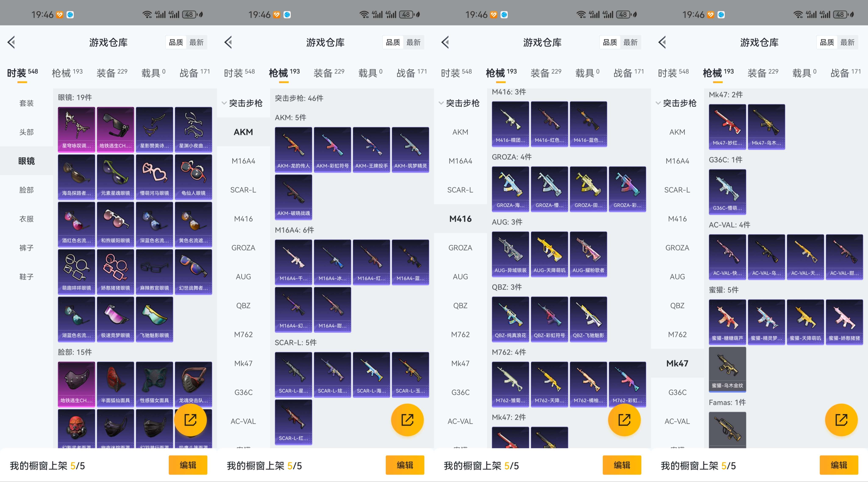The image size is (868, 482).
Task: Open the 蜜獾-糖糖葫芦 gun skin
Action: point(728,322)
